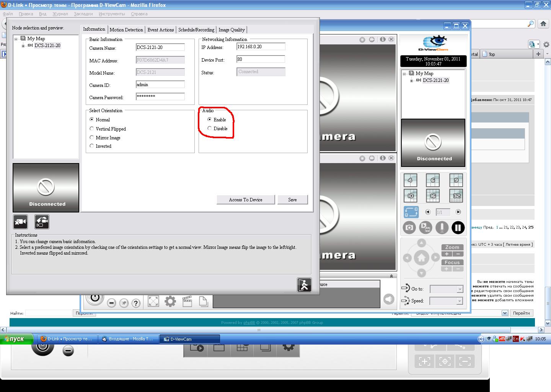This screenshot has height=392, width=551.
Task: Pan the camera right with PTZ arrow
Action: click(435, 258)
